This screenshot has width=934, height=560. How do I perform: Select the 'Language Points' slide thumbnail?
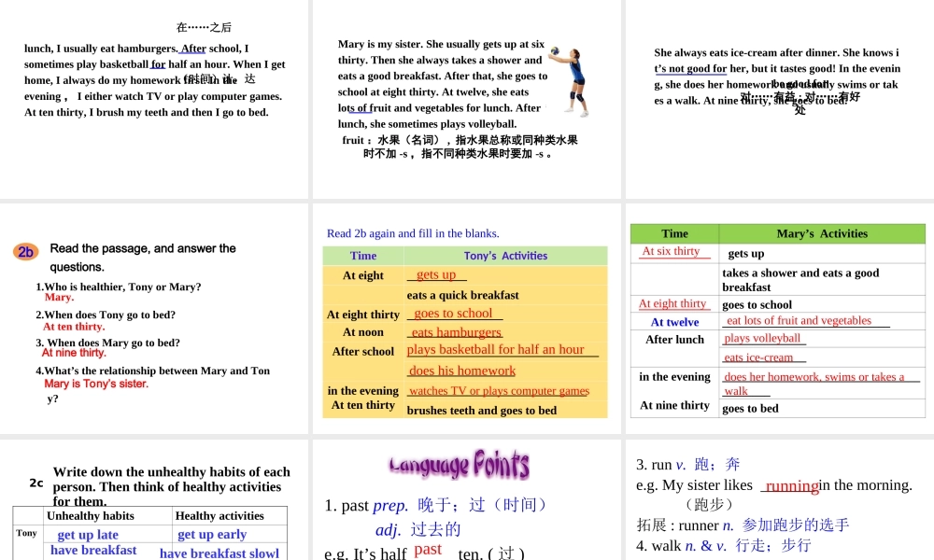point(466,500)
